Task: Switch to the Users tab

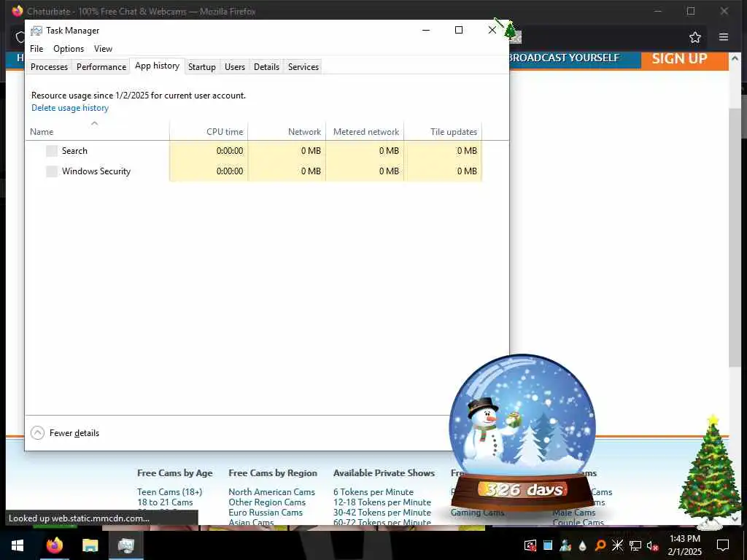Action: pos(235,66)
